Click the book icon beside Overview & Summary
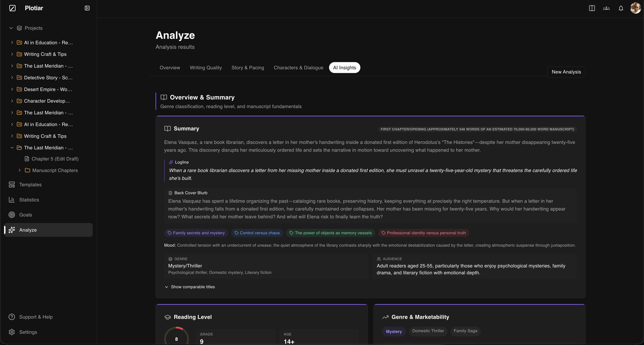 click(x=164, y=97)
